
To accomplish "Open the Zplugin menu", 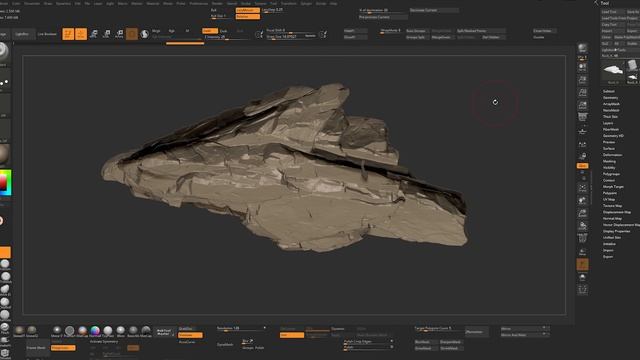I will point(306,3).
